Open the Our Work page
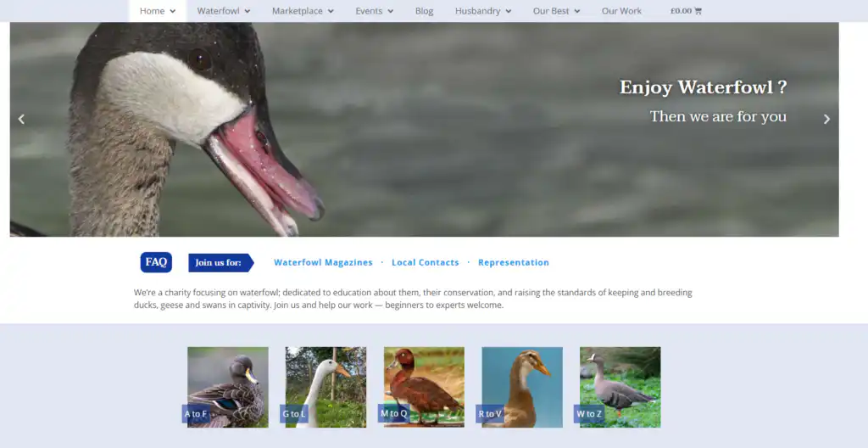The image size is (868, 448). pos(621,11)
